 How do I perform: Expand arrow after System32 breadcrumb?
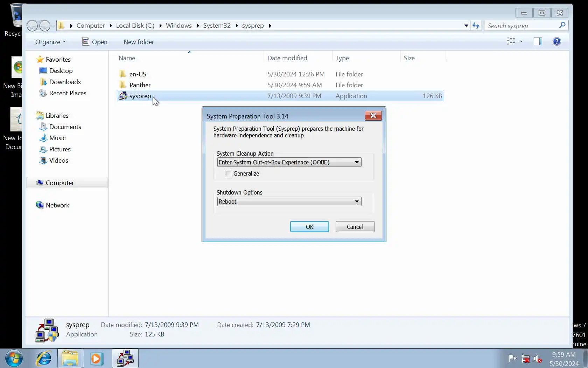tap(237, 26)
